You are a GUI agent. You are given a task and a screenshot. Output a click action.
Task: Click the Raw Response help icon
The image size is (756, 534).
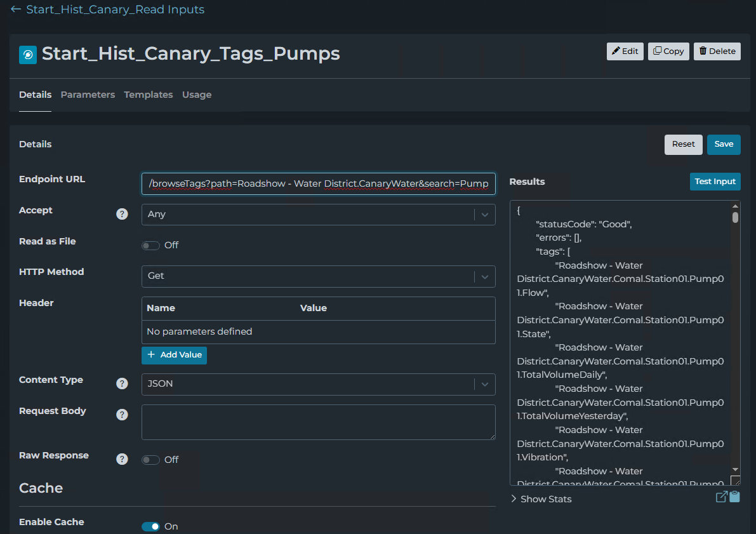(122, 459)
